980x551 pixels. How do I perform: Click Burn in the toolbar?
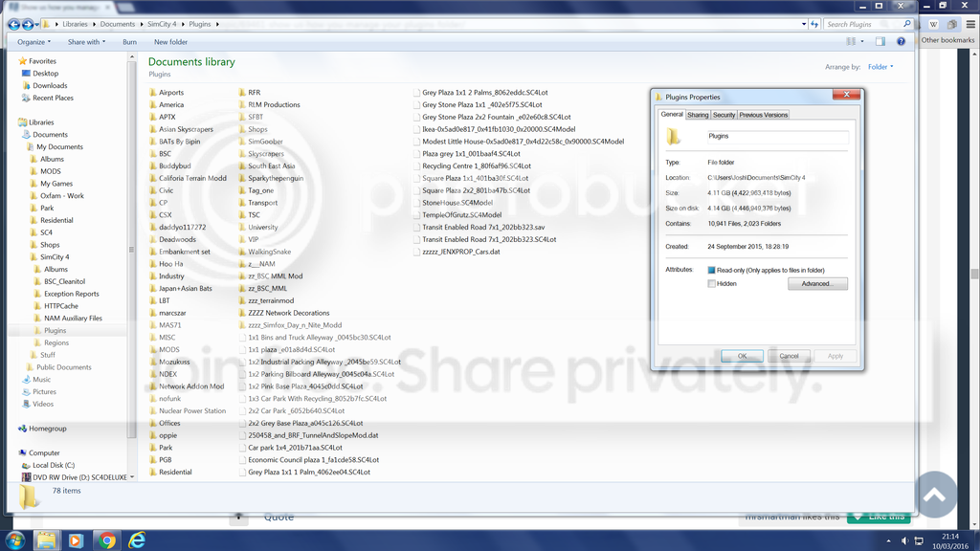click(129, 42)
